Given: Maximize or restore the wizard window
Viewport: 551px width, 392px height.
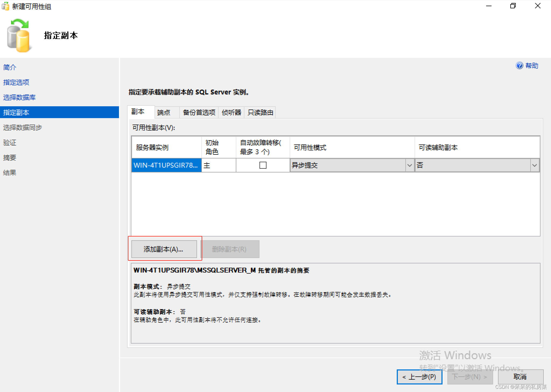Looking at the screenshot, I should pyautogui.click(x=513, y=6).
